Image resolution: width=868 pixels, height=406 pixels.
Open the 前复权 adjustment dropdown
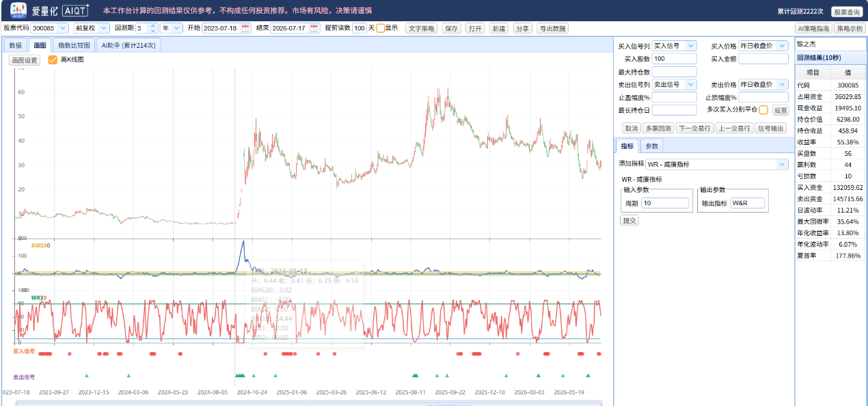[92, 28]
